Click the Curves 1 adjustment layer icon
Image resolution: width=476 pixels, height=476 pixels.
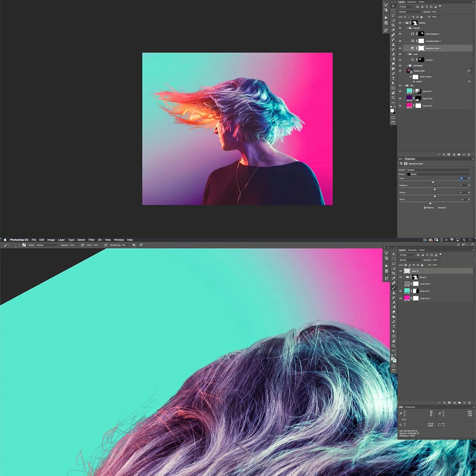tap(413, 60)
